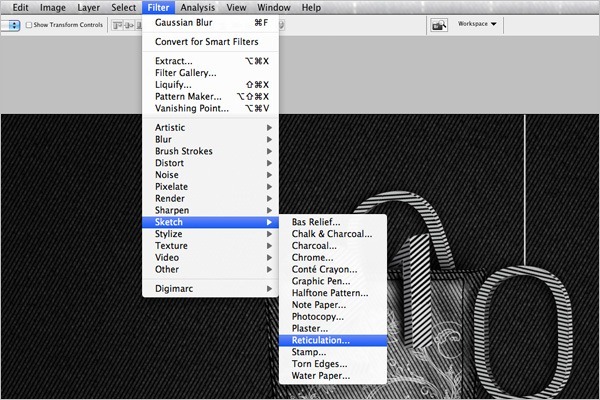Open the Select menu

coord(124,7)
